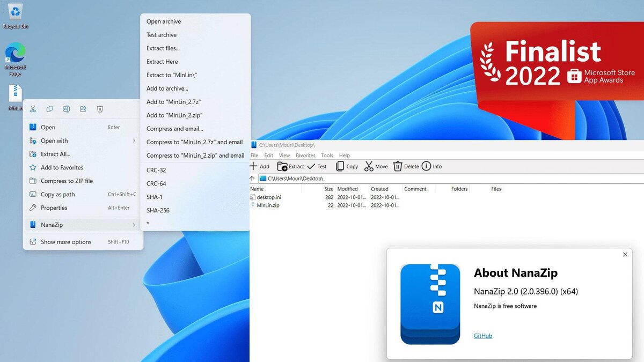Choose Extract files... in the submenu
This screenshot has height=362, width=644.
pyautogui.click(x=195, y=48)
